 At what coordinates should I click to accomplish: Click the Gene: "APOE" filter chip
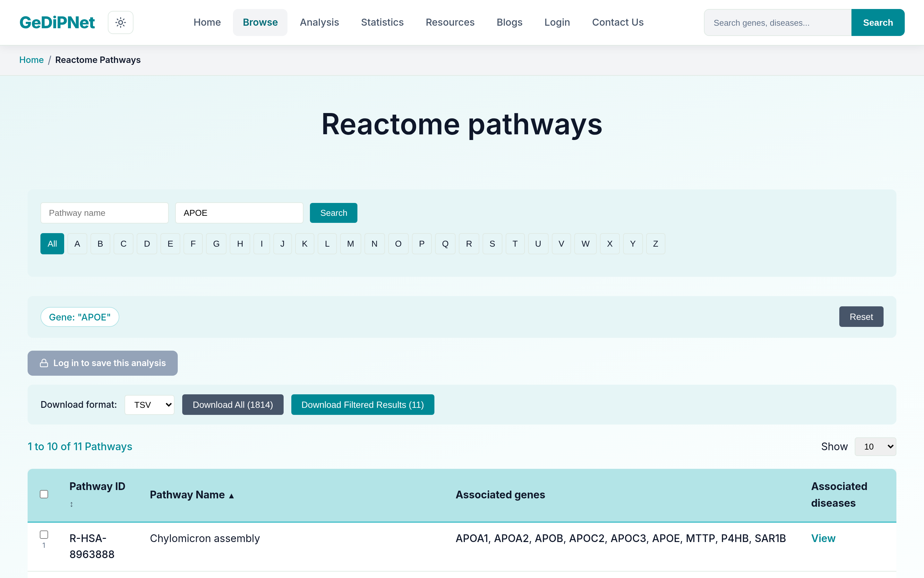(x=80, y=317)
